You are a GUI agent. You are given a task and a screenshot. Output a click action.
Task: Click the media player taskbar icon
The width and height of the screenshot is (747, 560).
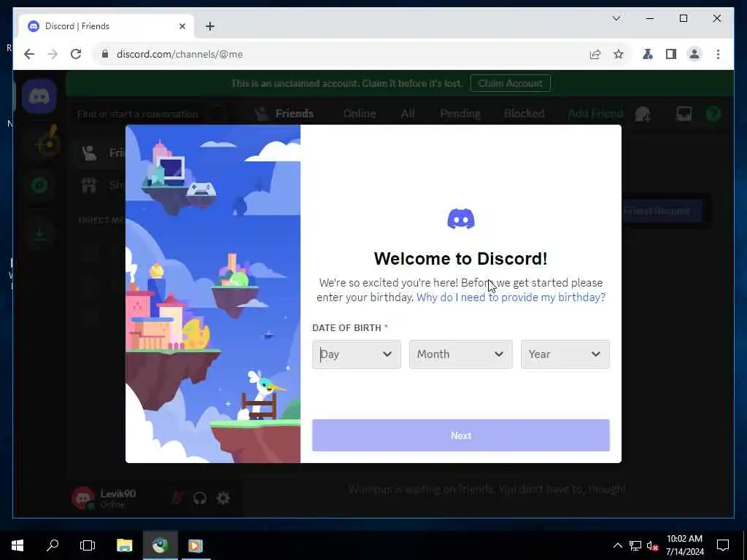[196, 545]
